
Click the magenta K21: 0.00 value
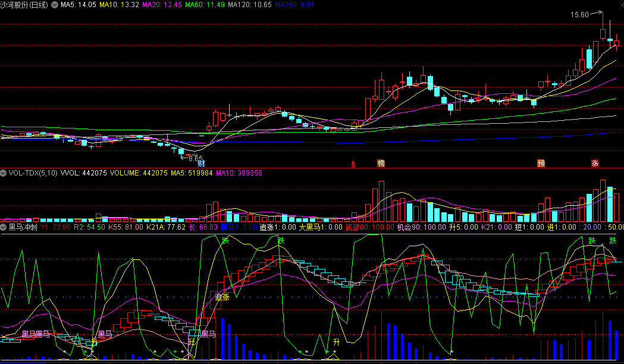click(497, 227)
